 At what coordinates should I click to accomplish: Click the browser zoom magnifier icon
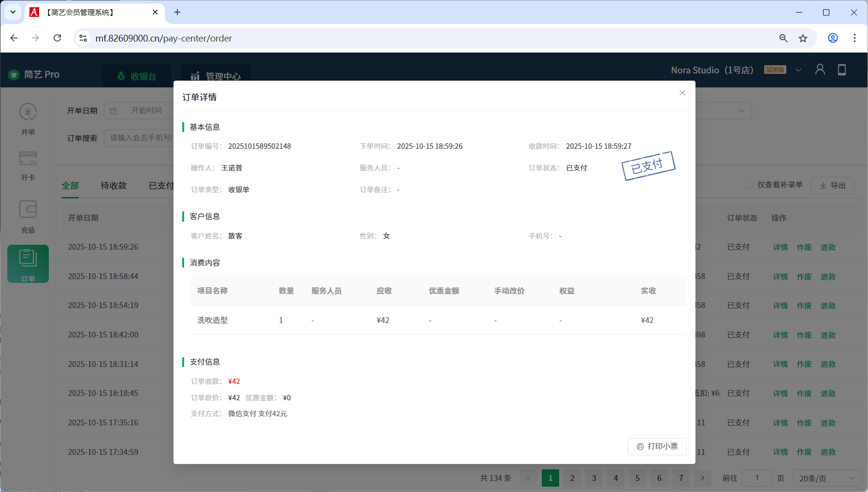(783, 38)
